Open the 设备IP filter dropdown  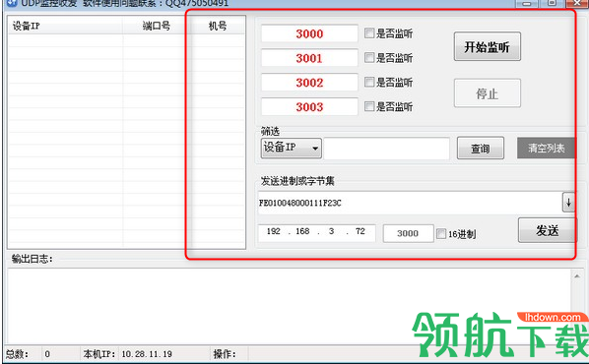tap(292, 149)
